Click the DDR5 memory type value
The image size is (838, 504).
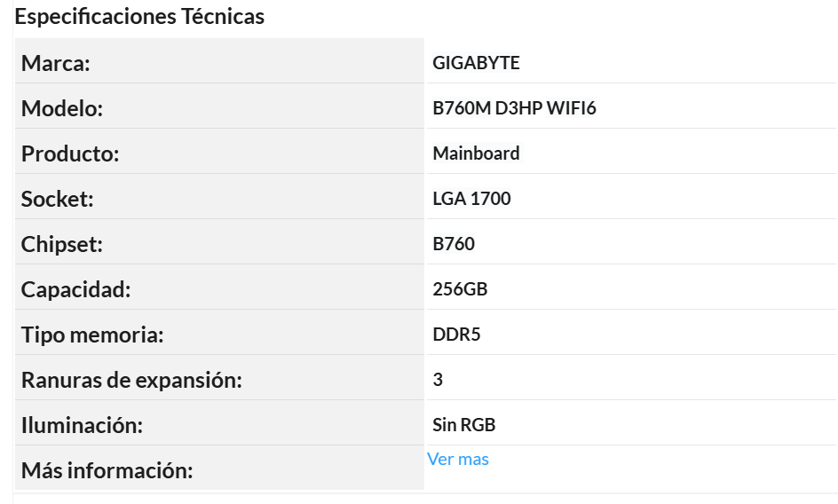pos(456,335)
